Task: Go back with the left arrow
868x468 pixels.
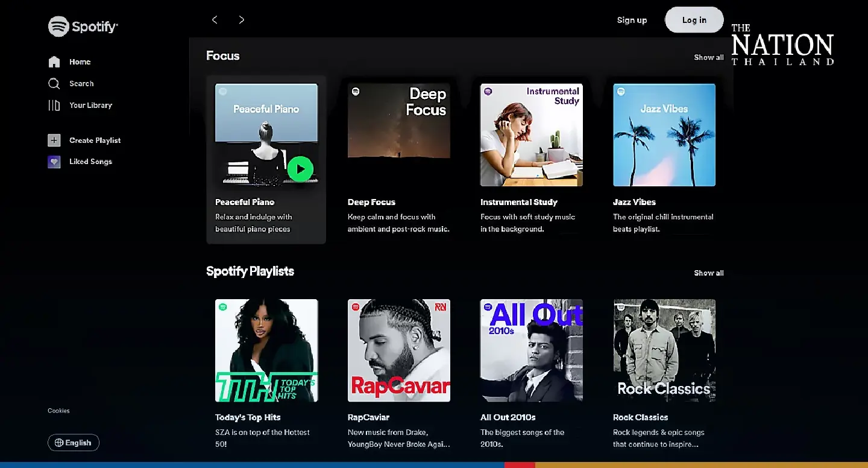Action: click(215, 20)
